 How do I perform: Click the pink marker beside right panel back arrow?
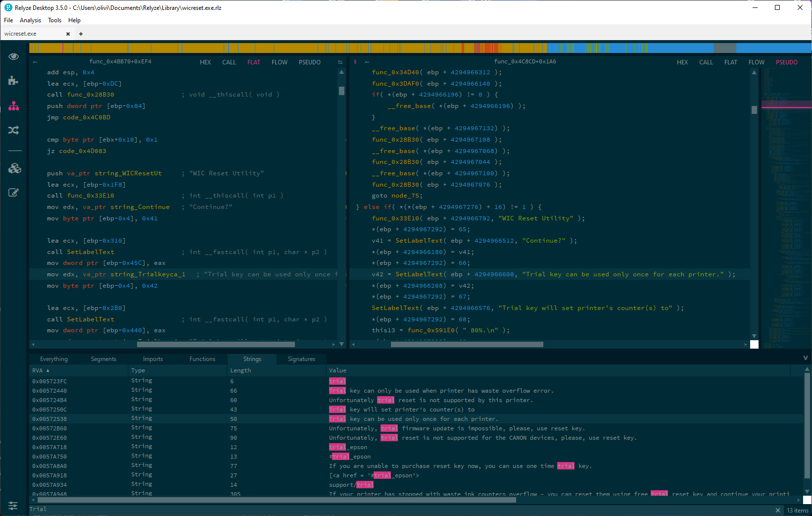click(x=355, y=62)
